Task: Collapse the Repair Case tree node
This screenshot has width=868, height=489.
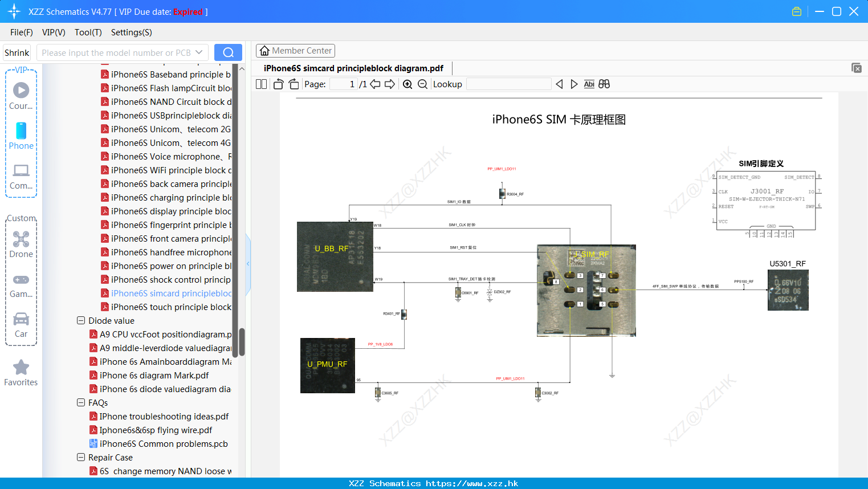Action: pyautogui.click(x=81, y=457)
